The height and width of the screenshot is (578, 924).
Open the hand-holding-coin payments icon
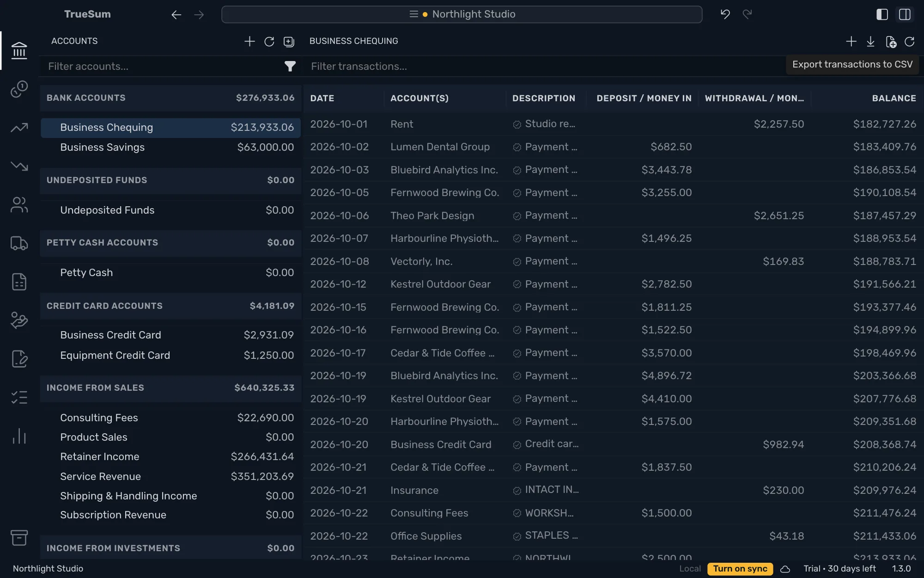pos(19,320)
